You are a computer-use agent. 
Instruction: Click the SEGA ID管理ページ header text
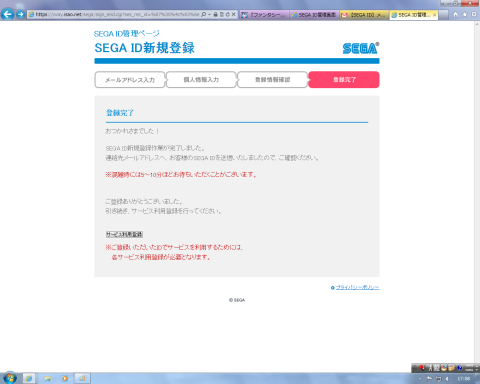point(127,34)
